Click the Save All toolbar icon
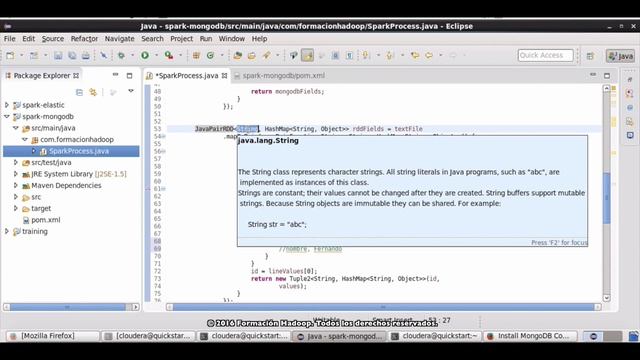Image resolution: width=640 pixels, height=360 pixels. coord(72,56)
